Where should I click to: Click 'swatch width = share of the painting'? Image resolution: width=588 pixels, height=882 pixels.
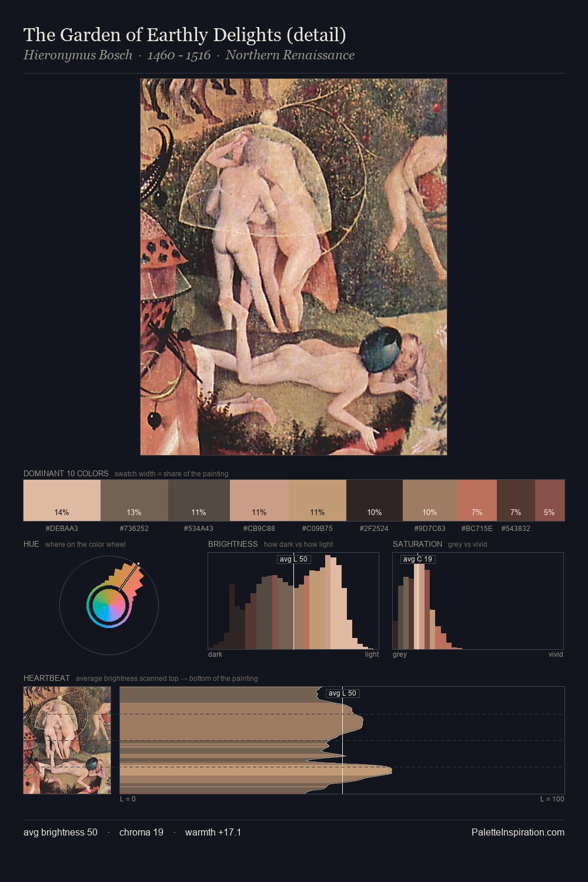(x=171, y=473)
